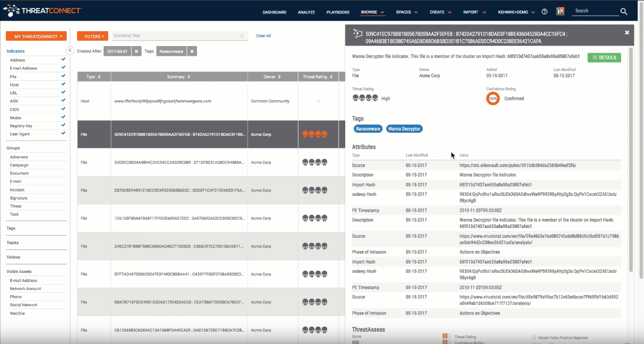Open the Filters dropdown

(x=93, y=36)
